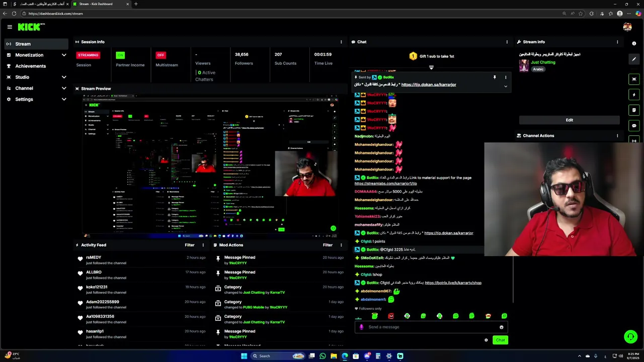Click the camera focus icon in the right rail
Screen dimensions: 644x362
click(x=634, y=79)
